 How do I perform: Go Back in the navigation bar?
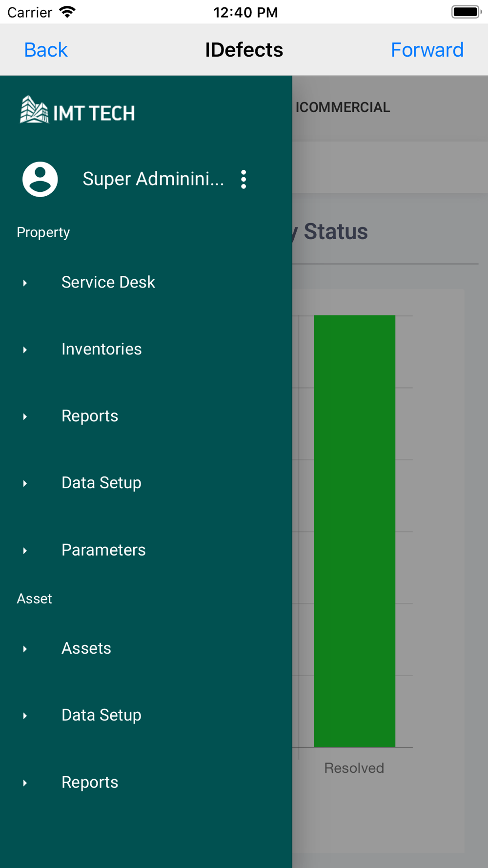[46, 50]
